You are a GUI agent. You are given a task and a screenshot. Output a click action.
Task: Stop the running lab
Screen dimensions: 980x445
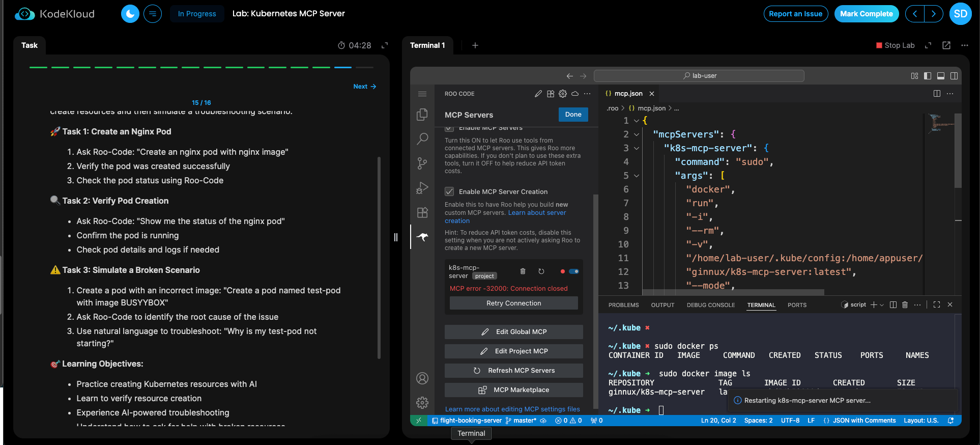point(896,45)
